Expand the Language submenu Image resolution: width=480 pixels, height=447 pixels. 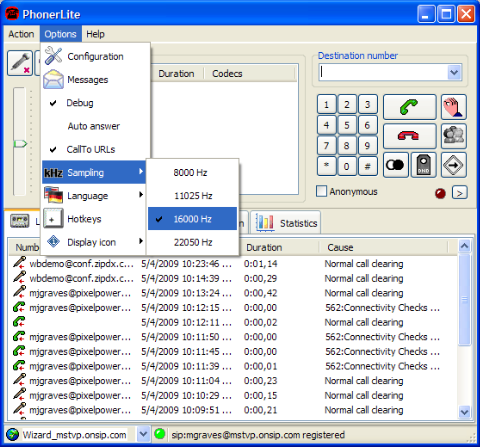[x=93, y=196]
